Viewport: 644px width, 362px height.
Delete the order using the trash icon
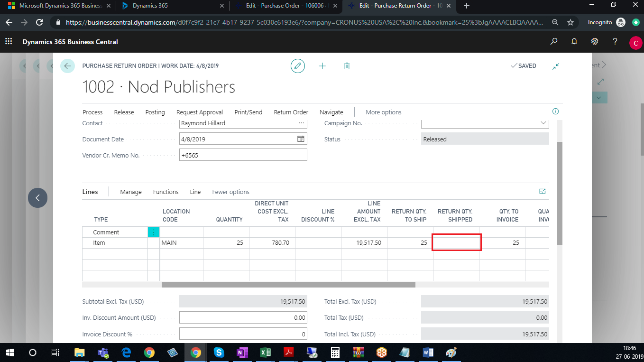(x=347, y=66)
